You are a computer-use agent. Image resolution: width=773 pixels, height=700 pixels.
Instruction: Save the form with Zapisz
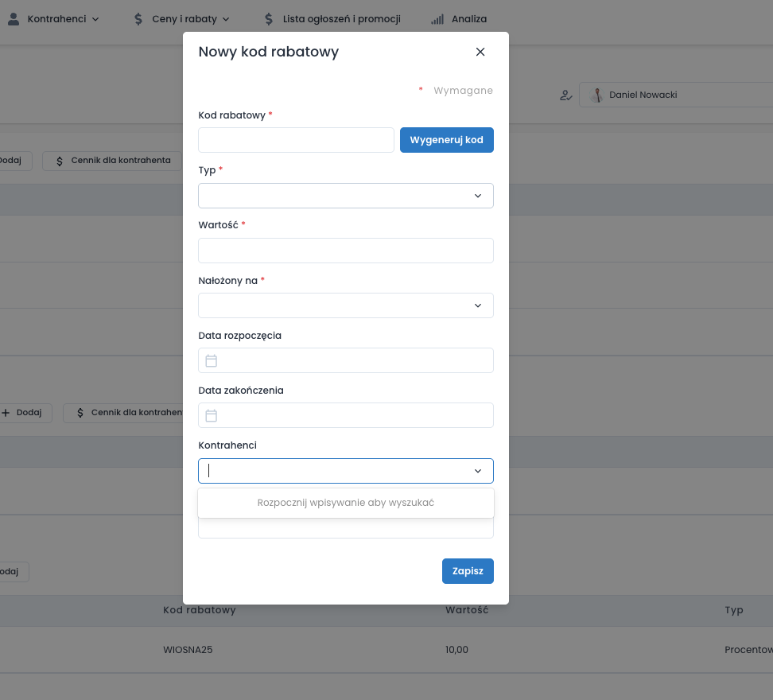tap(468, 571)
